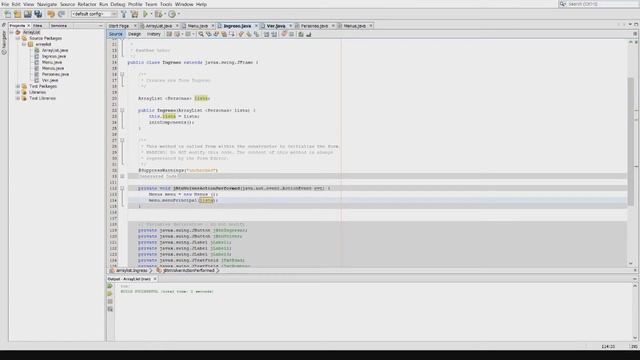Collapse the ArrayList project node
This screenshot has height=360, width=640.
click(12, 32)
